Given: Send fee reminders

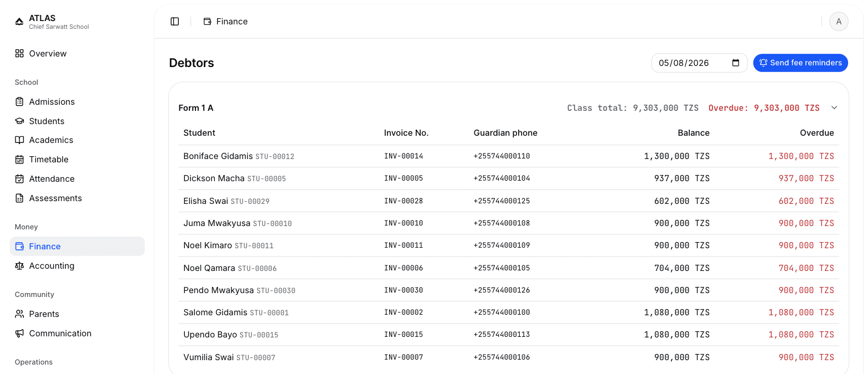Looking at the screenshot, I should (x=800, y=63).
